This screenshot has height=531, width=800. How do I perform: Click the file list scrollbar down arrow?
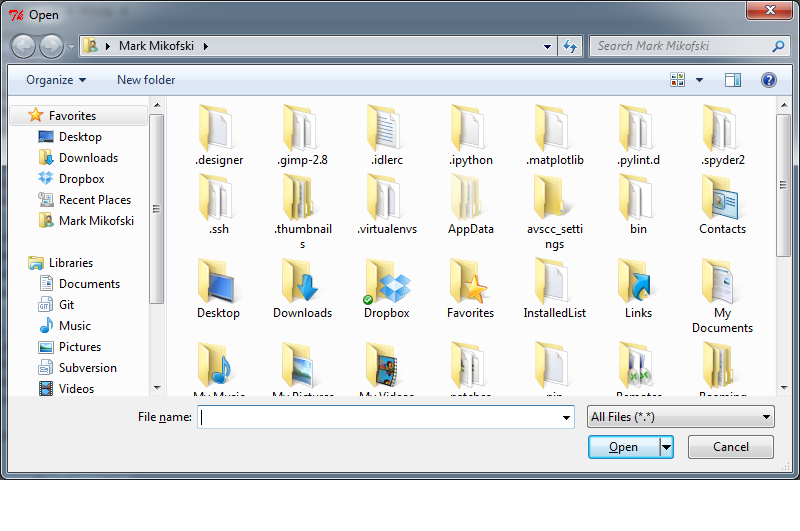pos(784,388)
